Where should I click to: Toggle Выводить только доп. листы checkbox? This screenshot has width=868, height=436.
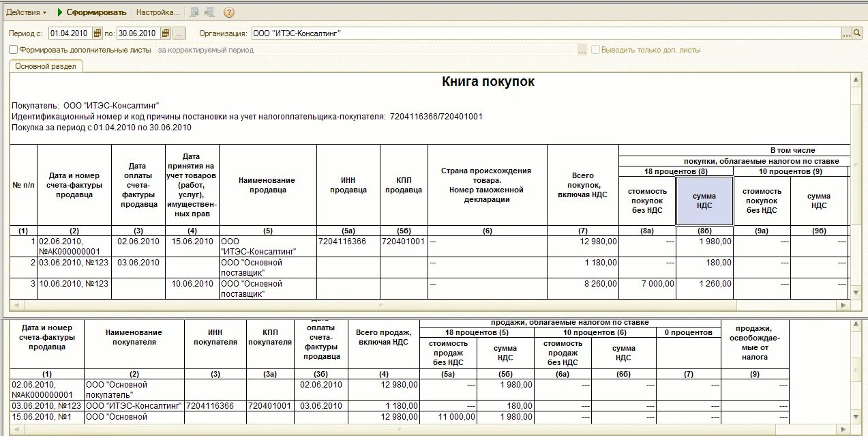[595, 50]
